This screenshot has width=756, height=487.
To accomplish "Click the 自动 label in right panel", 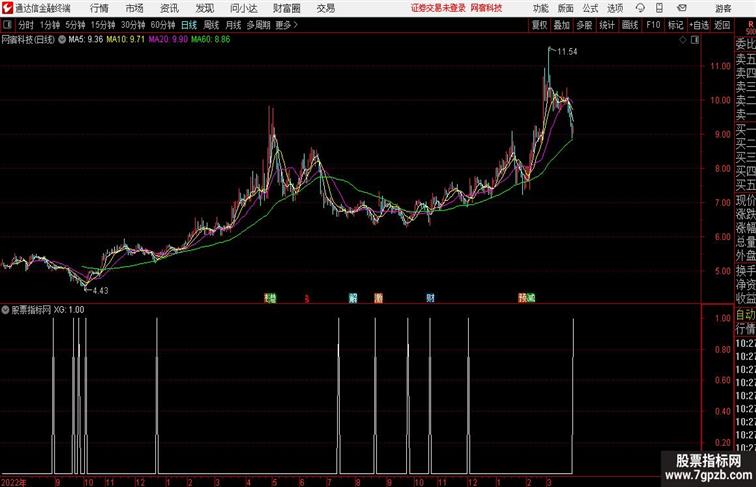I will 745,315.
